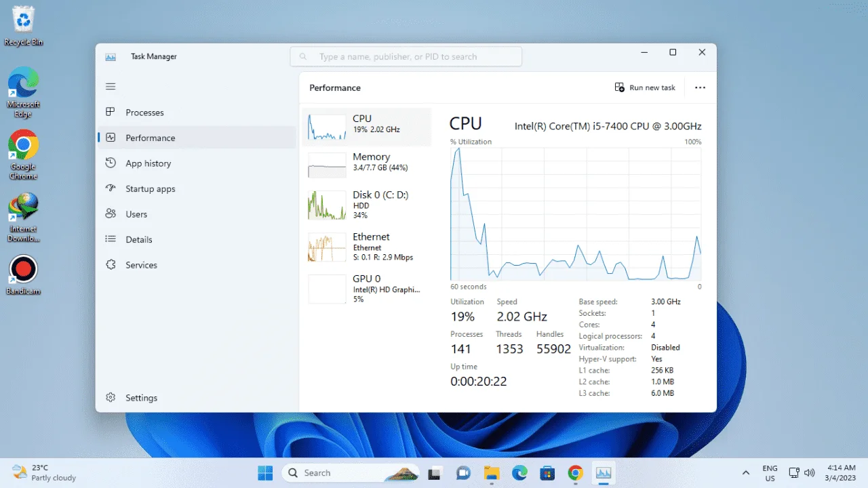Click the Handles count 55902
This screenshot has height=488, width=868.
(553, 349)
